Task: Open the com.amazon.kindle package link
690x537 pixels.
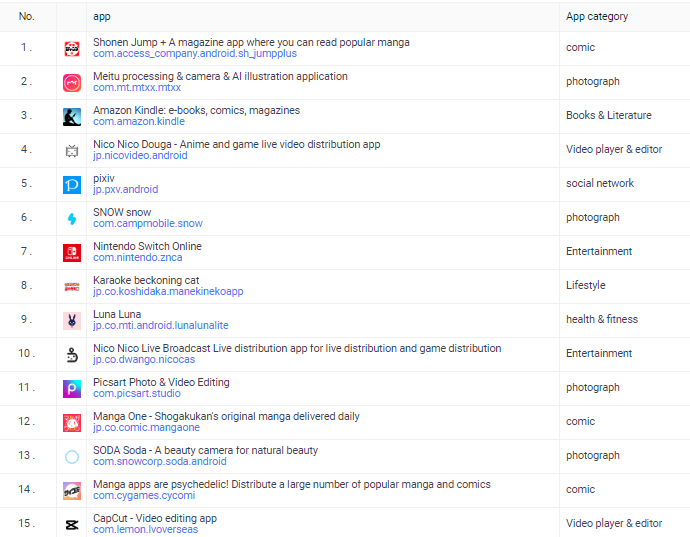Action: pyautogui.click(x=139, y=122)
